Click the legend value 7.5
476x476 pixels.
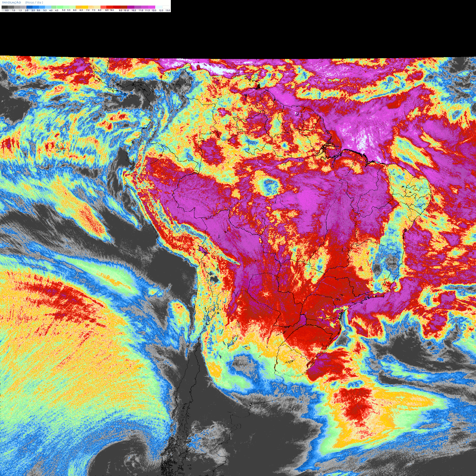click(94, 10)
